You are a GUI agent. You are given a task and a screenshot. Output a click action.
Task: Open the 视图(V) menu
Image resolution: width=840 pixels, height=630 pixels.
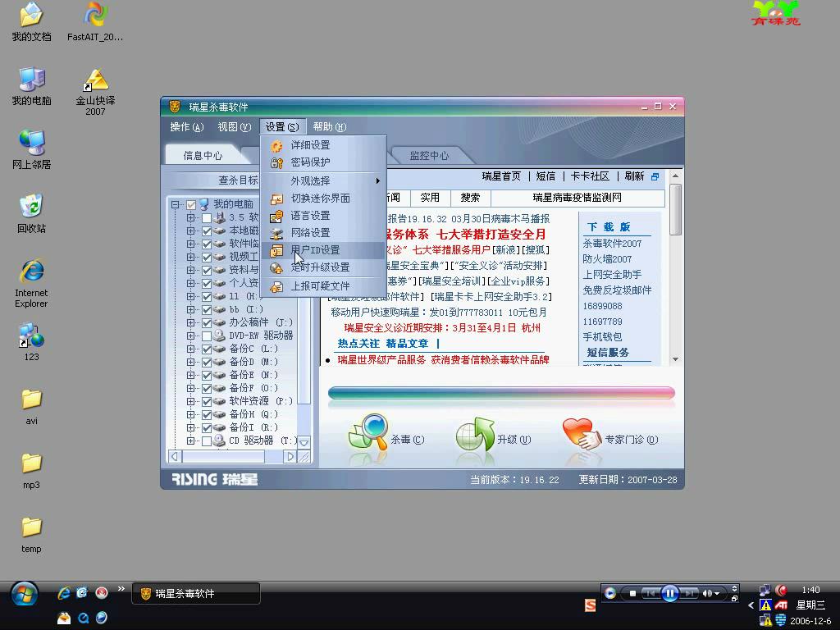[234, 127]
